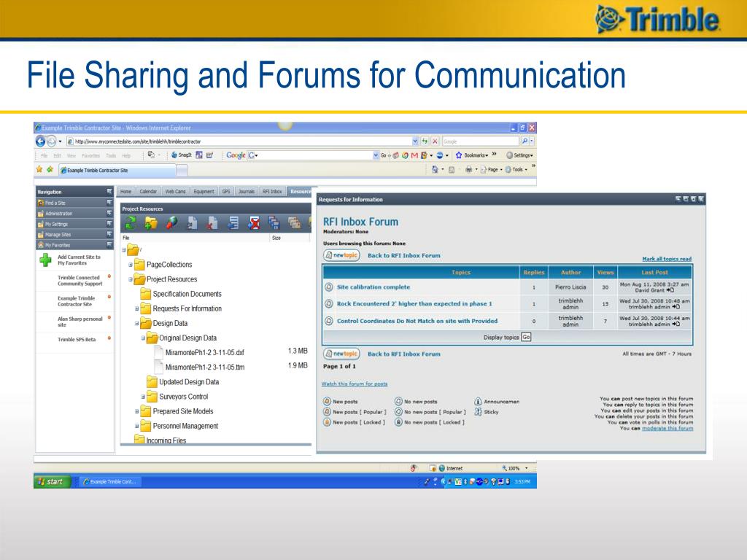Toggle the My Favorites section arrow
This screenshot has height=560, width=747.
(109, 245)
